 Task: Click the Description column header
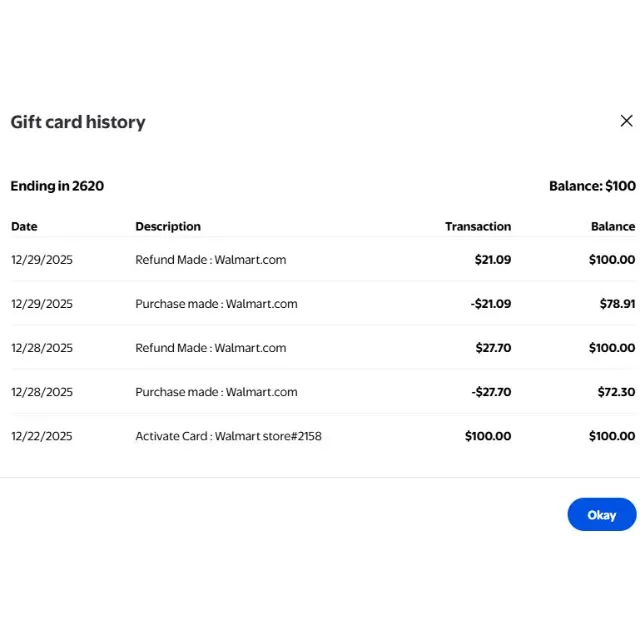168,227
